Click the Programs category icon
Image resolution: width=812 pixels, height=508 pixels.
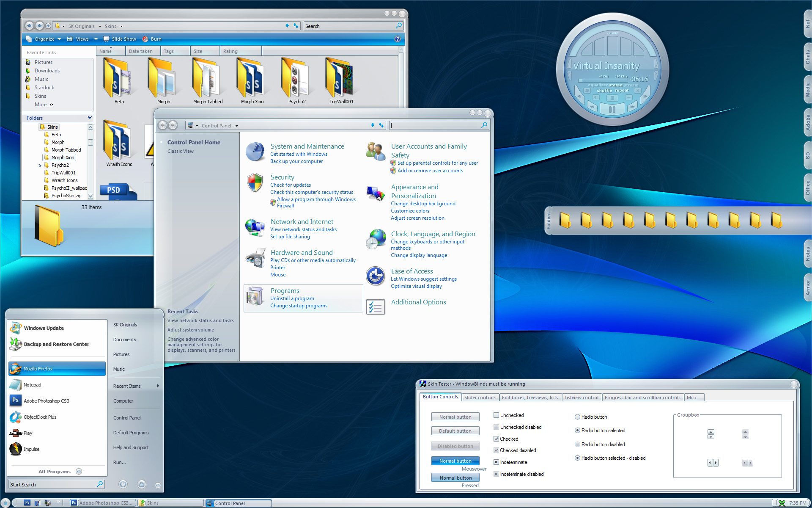tap(255, 296)
